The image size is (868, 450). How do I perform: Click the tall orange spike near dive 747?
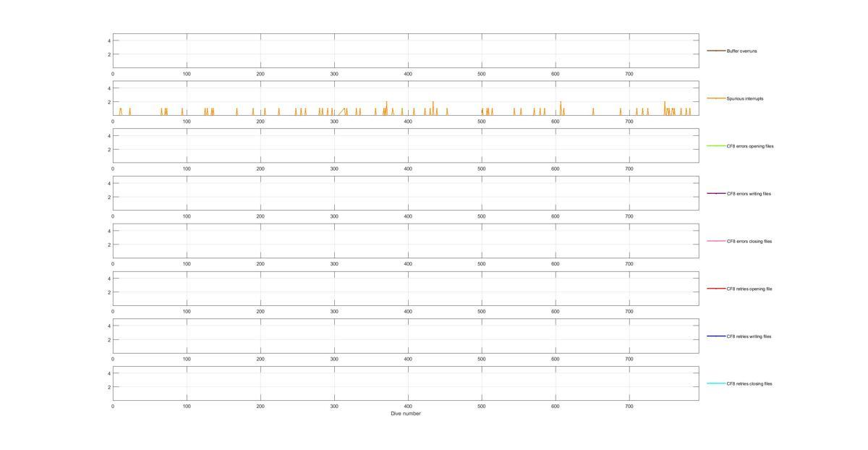click(x=664, y=108)
